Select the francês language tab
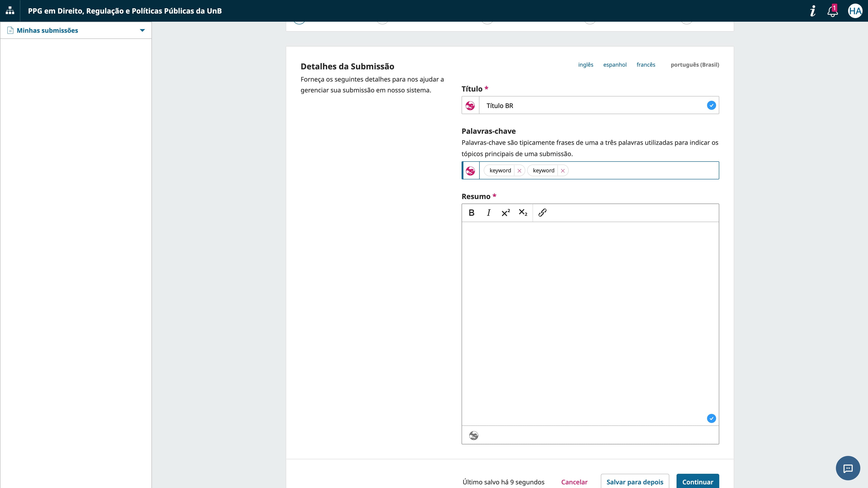Image resolution: width=868 pixels, height=488 pixels. click(646, 65)
